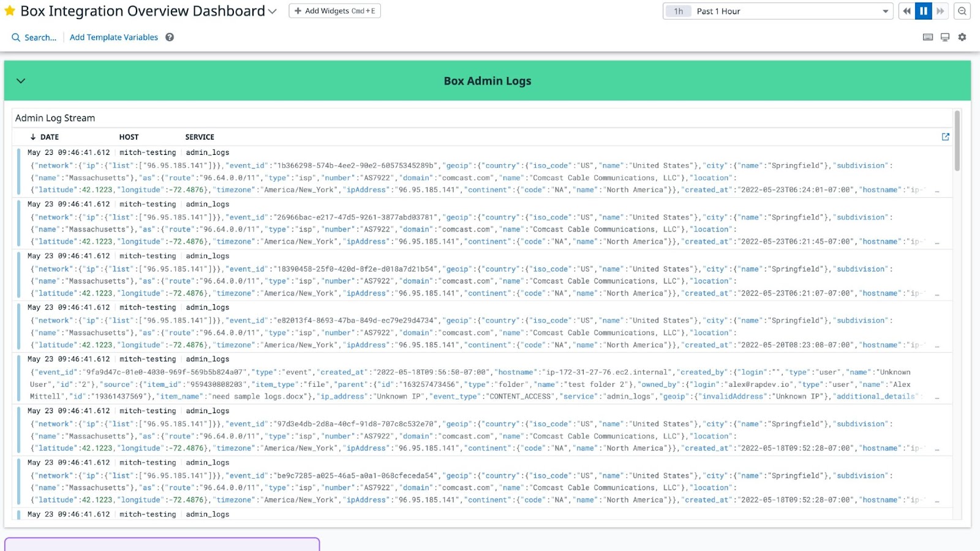Image resolution: width=980 pixels, height=551 pixels.
Task: Open Admin Log Stream in full view icon
Action: pos(946,137)
